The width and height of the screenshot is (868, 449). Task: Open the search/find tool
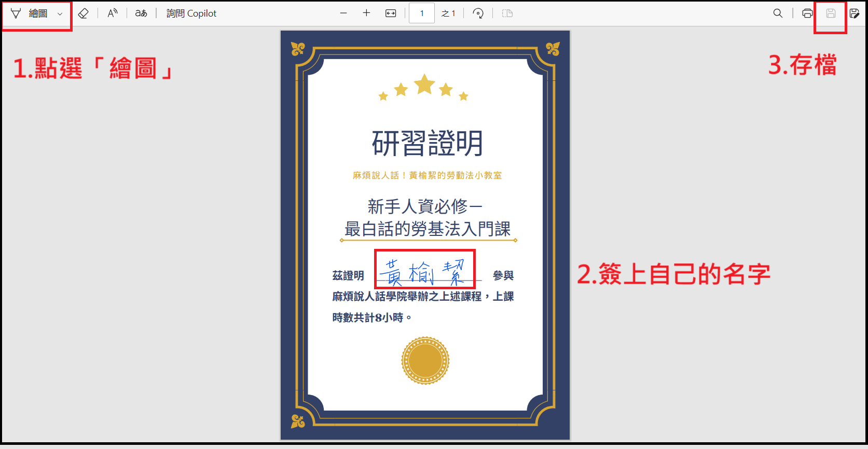778,13
